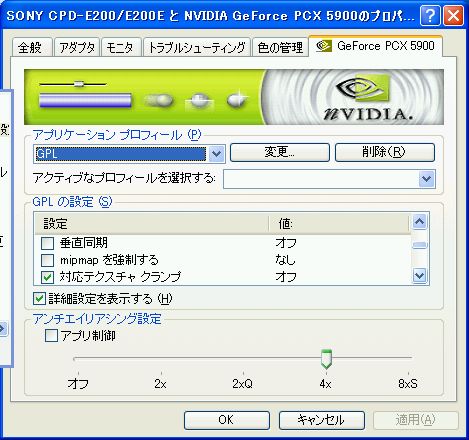The image size is (469, 440).
Task: Click the small arrow on left edge panel
Action: pos(2,329)
